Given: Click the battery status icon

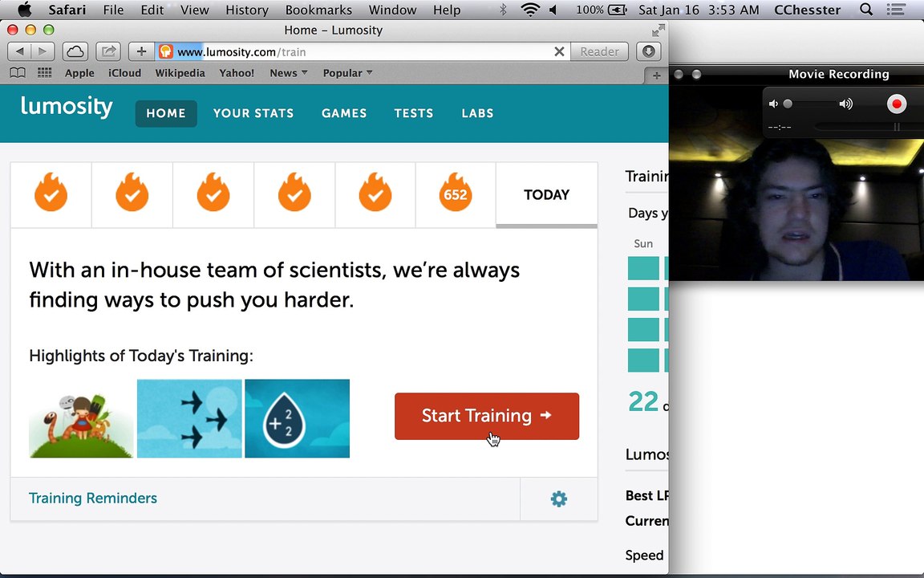Looking at the screenshot, I should point(618,10).
